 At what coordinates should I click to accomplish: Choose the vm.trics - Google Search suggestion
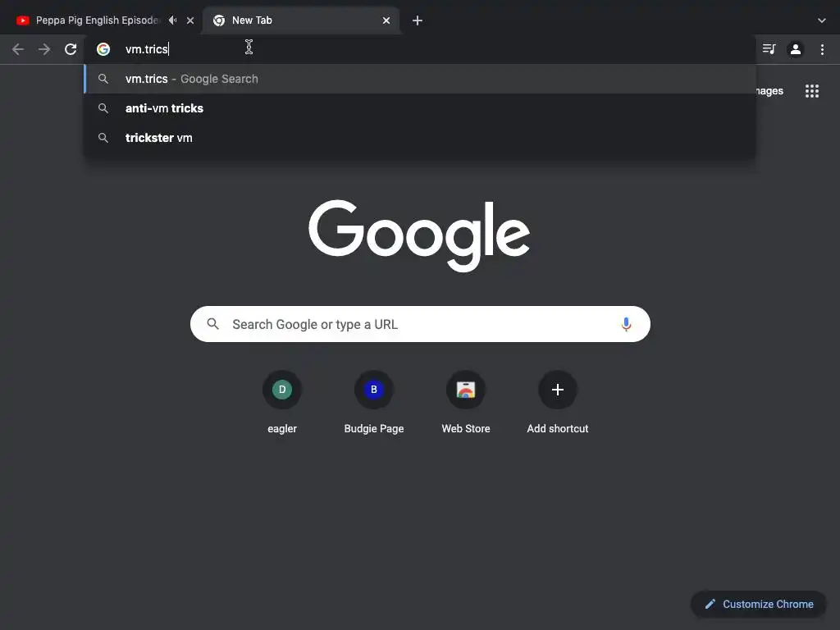(x=420, y=79)
